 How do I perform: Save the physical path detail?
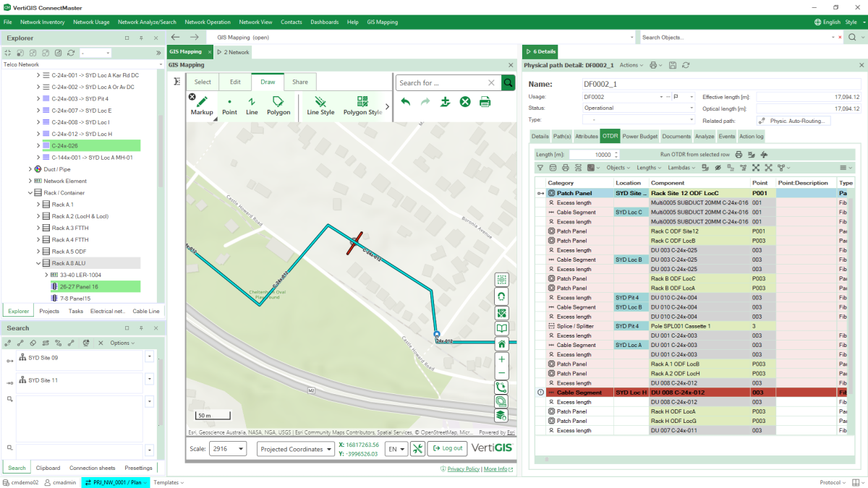pos(672,65)
